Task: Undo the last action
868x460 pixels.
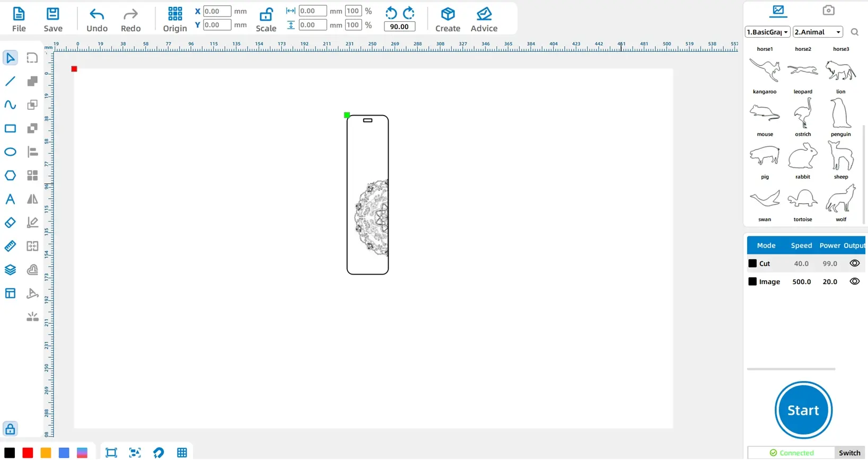Action: point(97,20)
